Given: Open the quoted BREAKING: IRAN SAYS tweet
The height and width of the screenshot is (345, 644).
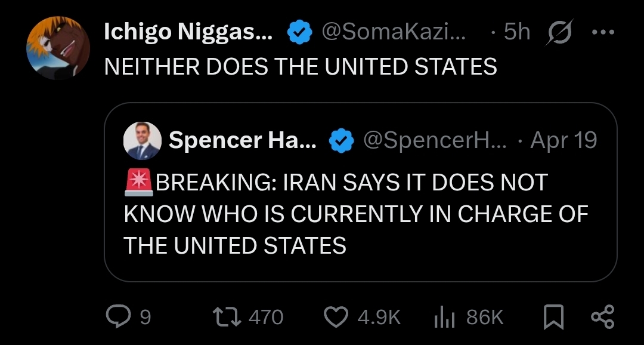Looking at the screenshot, I should point(356,214).
